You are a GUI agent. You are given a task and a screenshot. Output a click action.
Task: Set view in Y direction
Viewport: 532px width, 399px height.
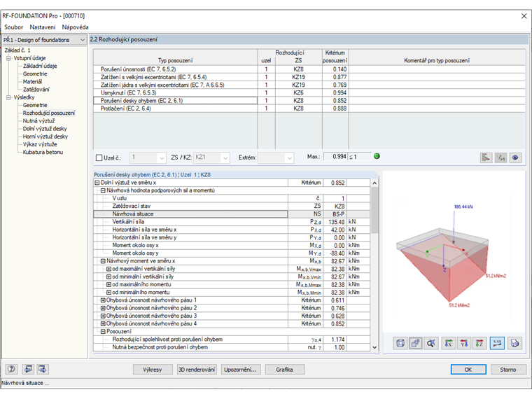click(464, 344)
